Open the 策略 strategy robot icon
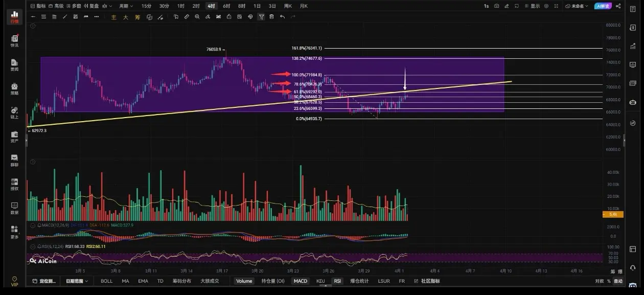The image size is (644, 295). (x=14, y=89)
